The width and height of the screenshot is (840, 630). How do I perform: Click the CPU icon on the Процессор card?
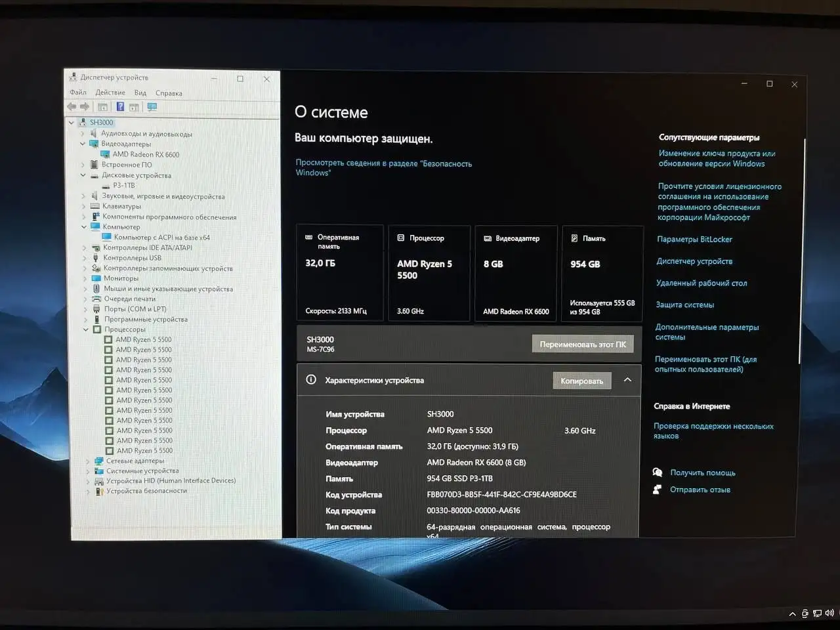click(401, 238)
